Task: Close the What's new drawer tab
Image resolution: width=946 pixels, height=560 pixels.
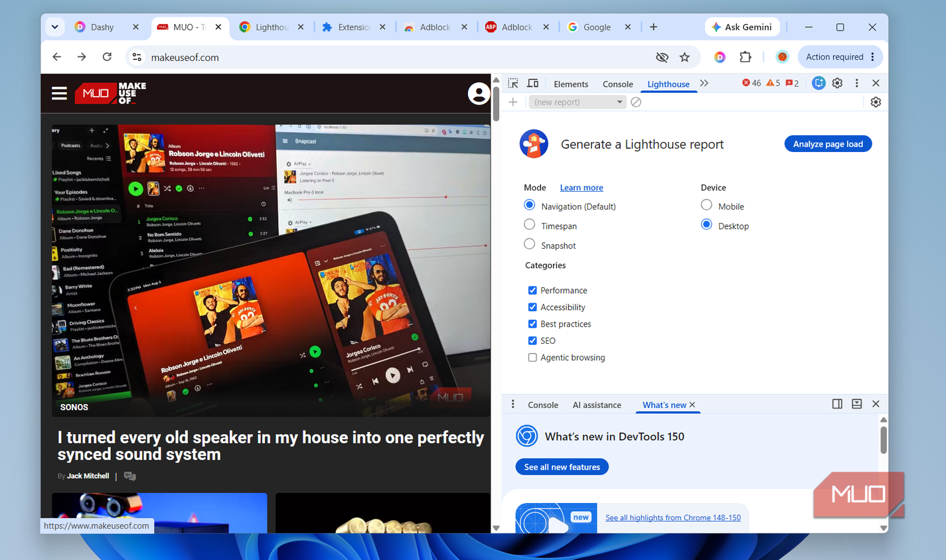Action: click(x=692, y=405)
